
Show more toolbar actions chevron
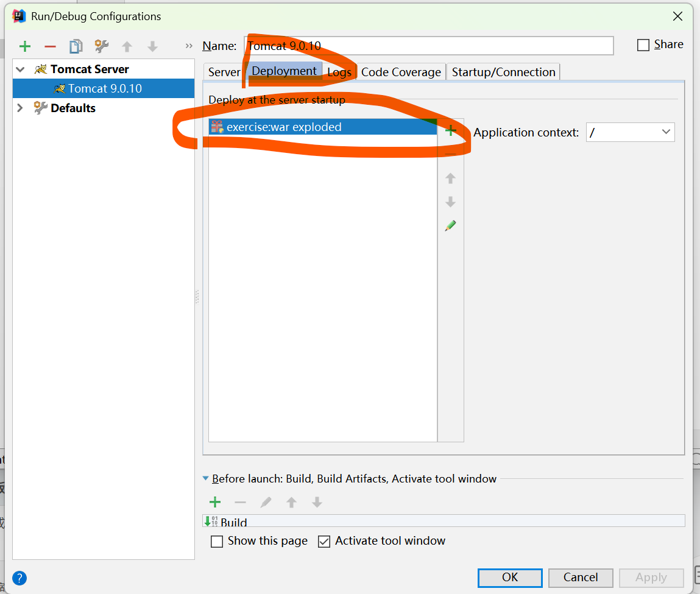point(189,46)
